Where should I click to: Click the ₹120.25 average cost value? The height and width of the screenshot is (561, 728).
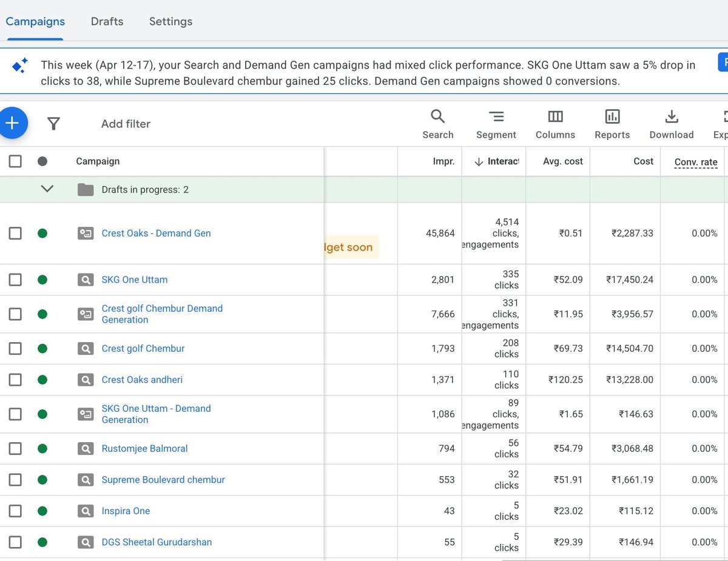565,380
